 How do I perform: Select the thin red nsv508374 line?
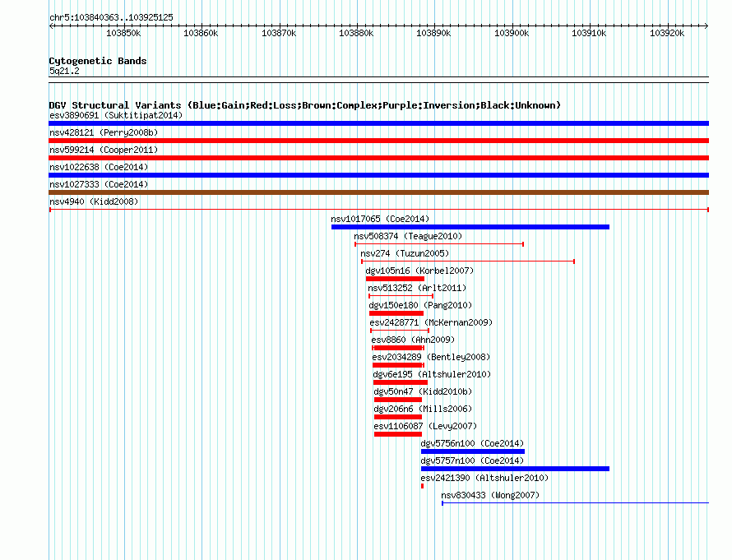pos(439,244)
